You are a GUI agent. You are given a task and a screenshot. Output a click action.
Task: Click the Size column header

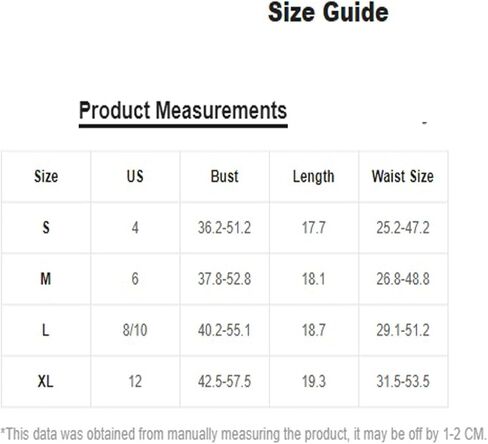(46, 176)
